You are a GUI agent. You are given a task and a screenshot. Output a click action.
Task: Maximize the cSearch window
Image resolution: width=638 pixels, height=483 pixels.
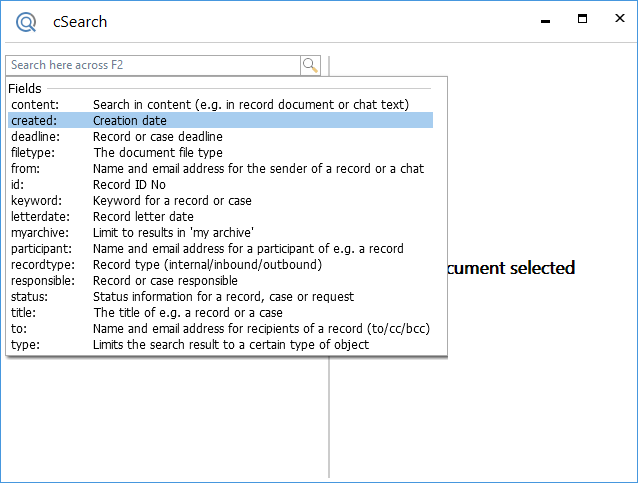pos(582,20)
